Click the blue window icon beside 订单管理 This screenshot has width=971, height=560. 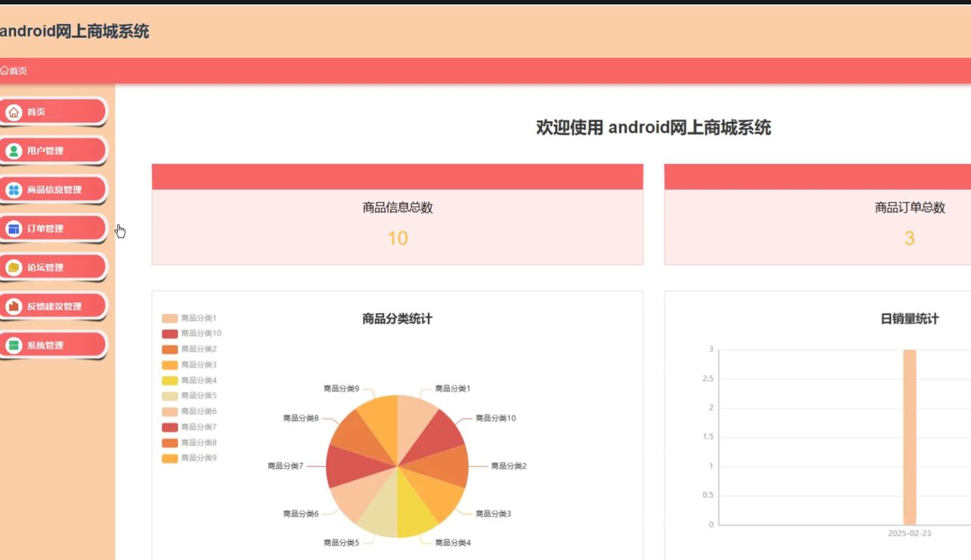(14, 228)
